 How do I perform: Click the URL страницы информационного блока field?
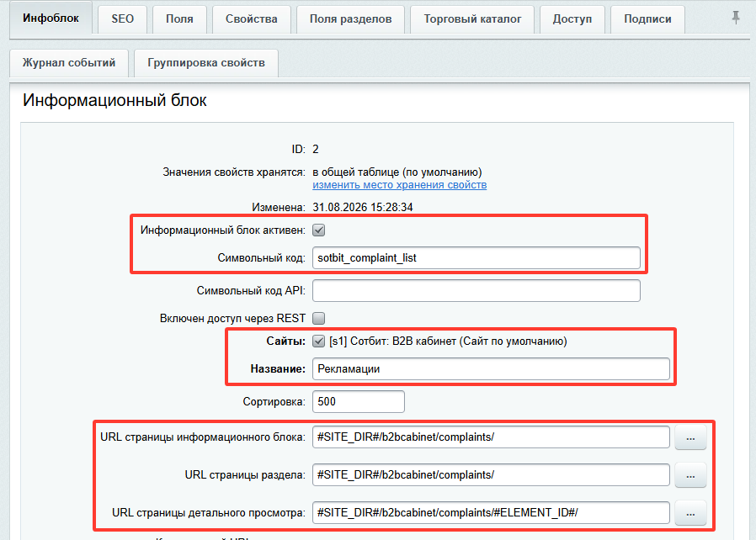pyautogui.click(x=491, y=437)
